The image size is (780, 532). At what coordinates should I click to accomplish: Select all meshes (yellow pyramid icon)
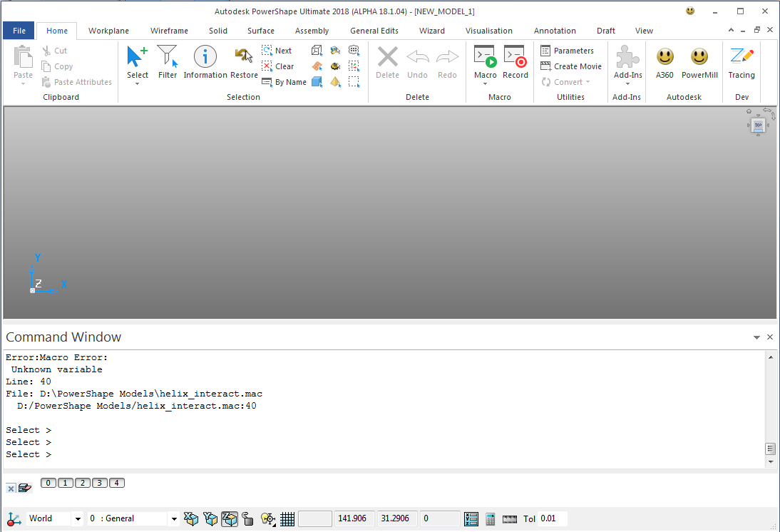(x=335, y=82)
